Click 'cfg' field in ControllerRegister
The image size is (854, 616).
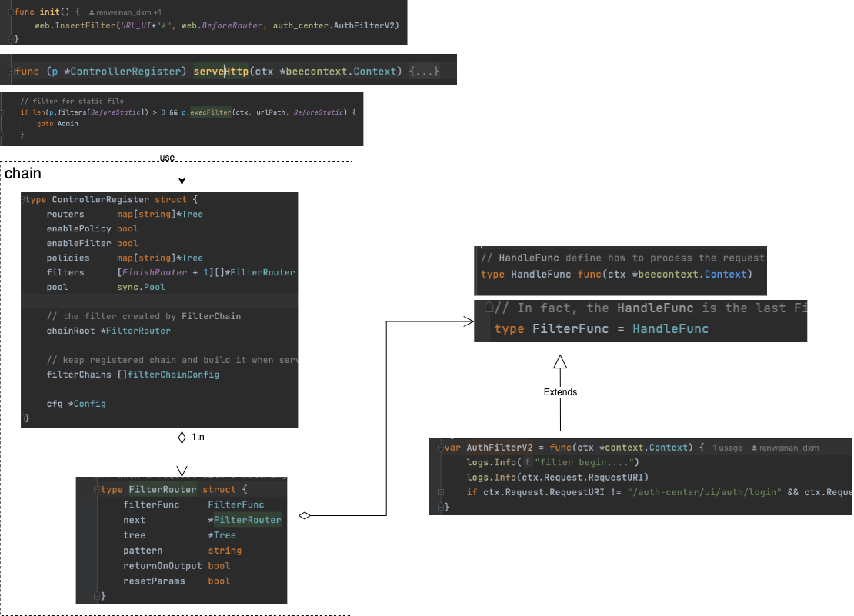55,404
